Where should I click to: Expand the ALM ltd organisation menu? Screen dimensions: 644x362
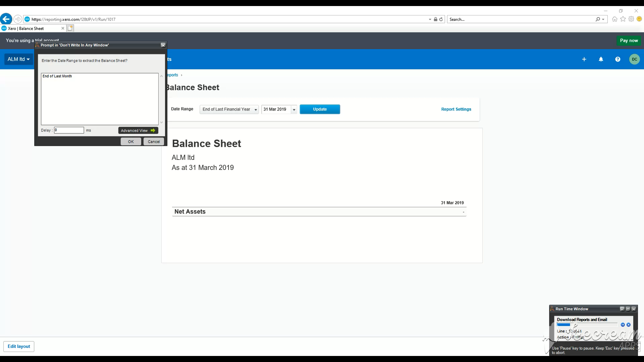[18, 59]
